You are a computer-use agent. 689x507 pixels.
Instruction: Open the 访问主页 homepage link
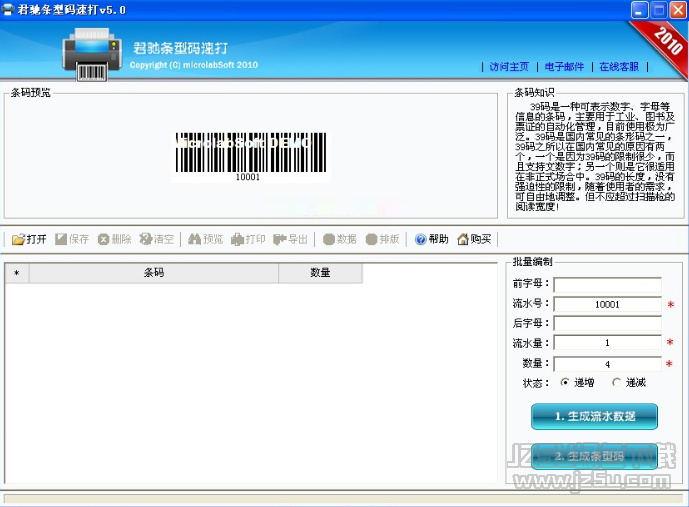509,67
